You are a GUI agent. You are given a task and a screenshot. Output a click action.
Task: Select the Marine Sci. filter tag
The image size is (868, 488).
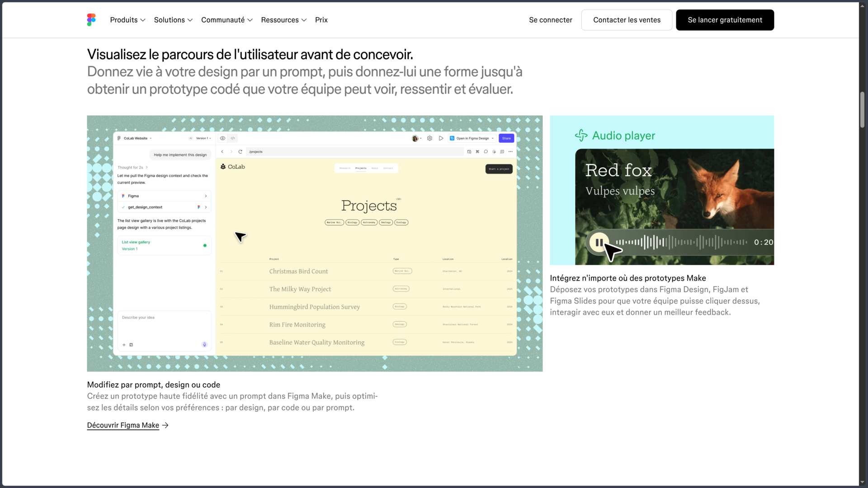pyautogui.click(x=334, y=222)
